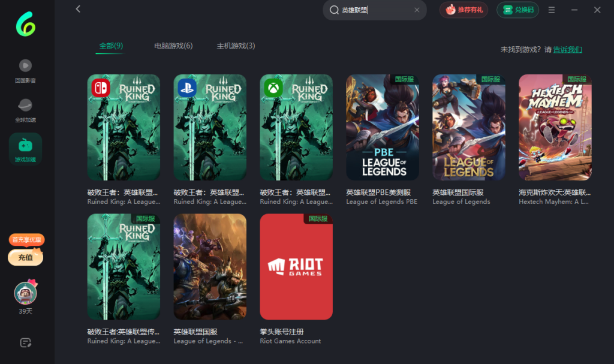Screen dimensions: 614x364
Task: Select 游戏加速 in the sidebar
Action: pyautogui.click(x=25, y=149)
